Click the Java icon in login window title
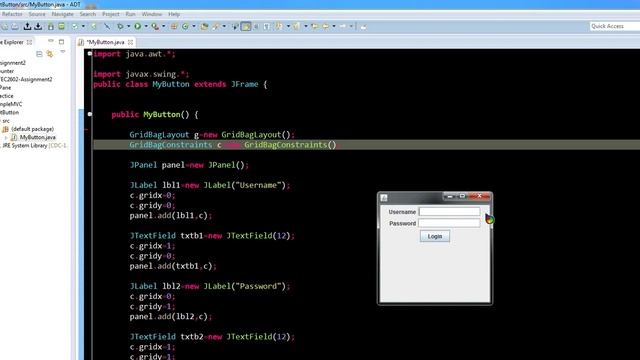Viewport: 640px width, 360px height. click(384, 198)
